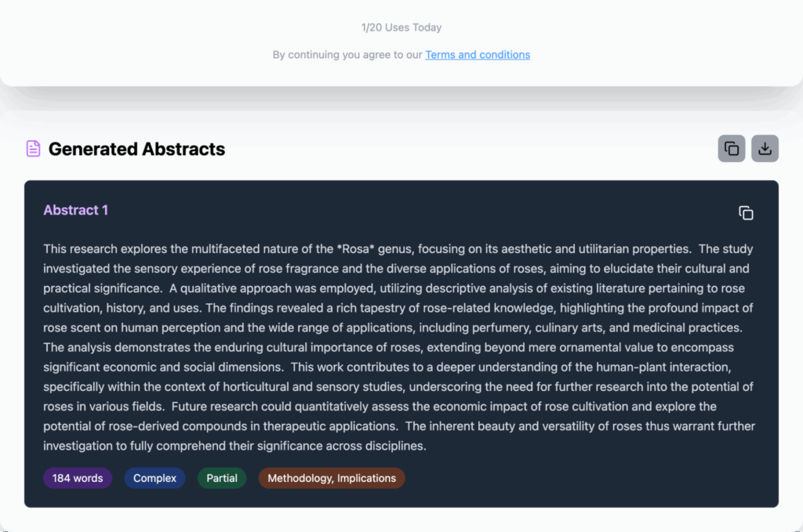Click the abstract's last line ending 'across disciplines.'

coord(234,446)
